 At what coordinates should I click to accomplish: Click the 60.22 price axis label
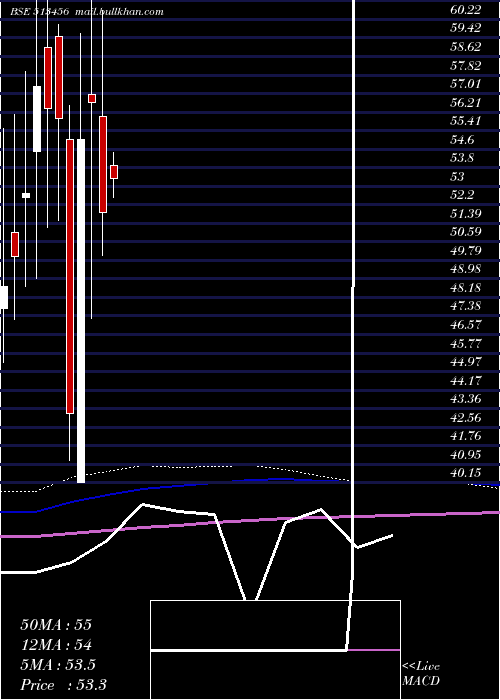[x=466, y=9]
